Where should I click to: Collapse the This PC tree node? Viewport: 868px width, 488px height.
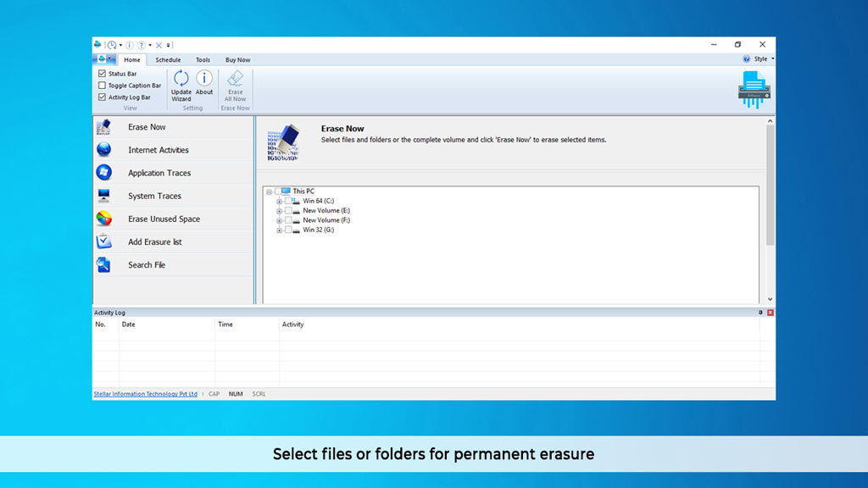[269, 192]
